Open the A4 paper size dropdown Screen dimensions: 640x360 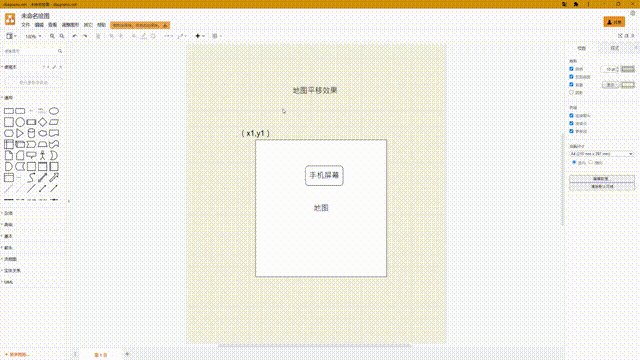(602, 154)
